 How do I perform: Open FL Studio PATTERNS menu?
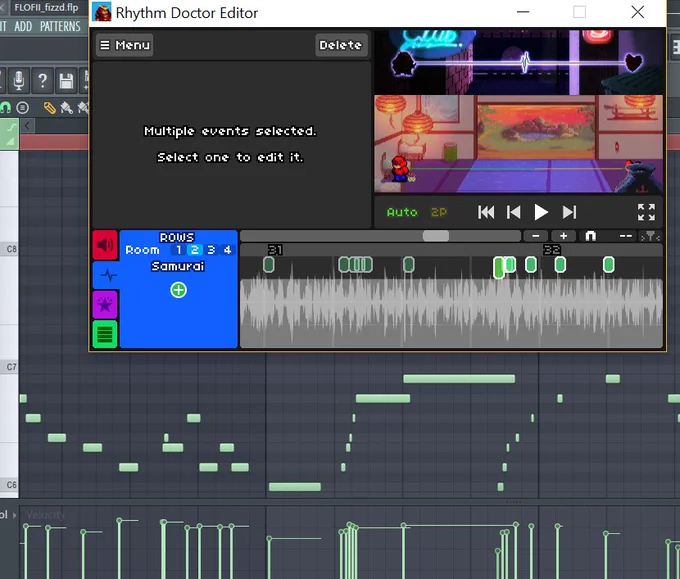click(60, 26)
